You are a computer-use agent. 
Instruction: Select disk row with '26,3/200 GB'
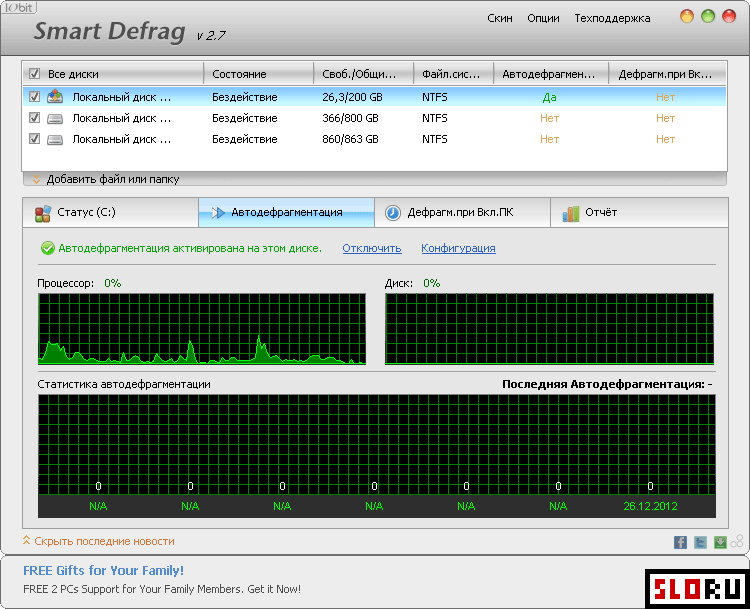(x=374, y=97)
